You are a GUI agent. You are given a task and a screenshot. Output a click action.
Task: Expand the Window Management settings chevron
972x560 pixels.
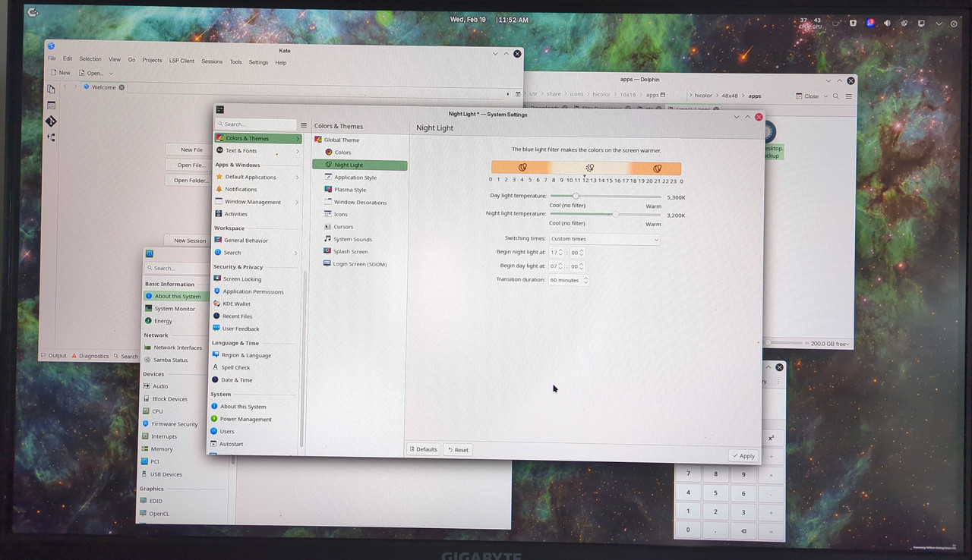click(x=296, y=202)
